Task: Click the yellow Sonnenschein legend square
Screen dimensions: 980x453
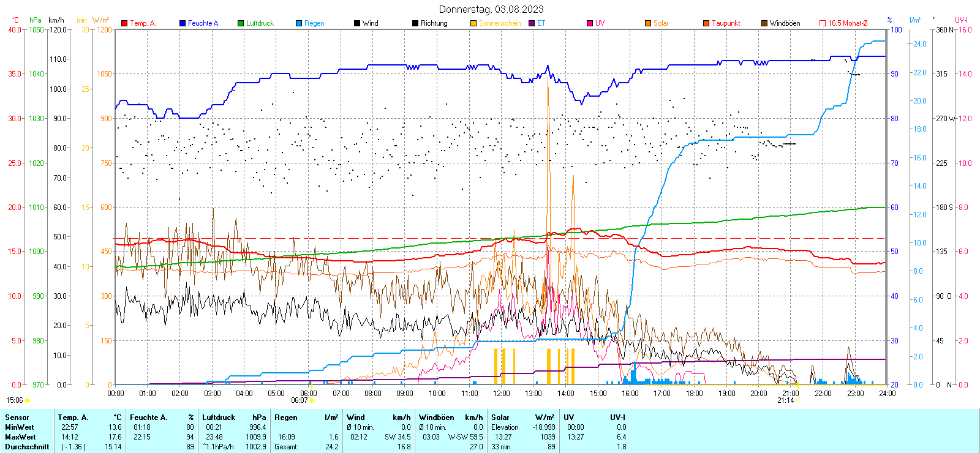Action: point(473,23)
